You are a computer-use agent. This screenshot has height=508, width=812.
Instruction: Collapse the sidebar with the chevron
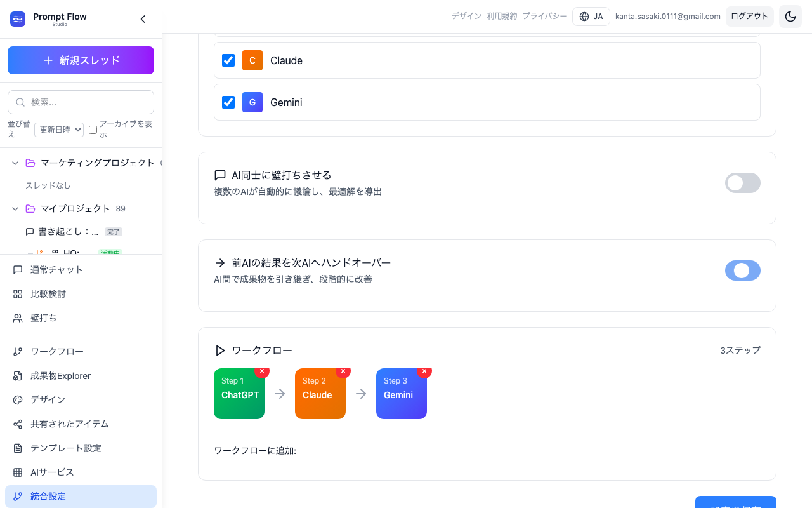tap(143, 19)
